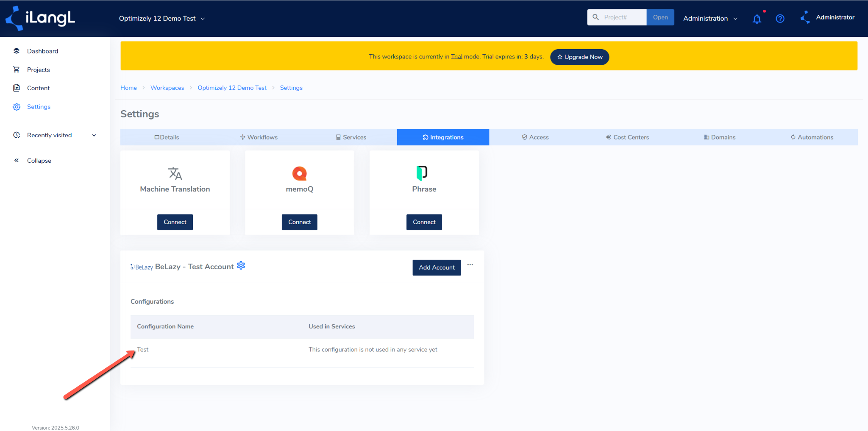
Task: Click the Projects cart icon
Action: 17,70
